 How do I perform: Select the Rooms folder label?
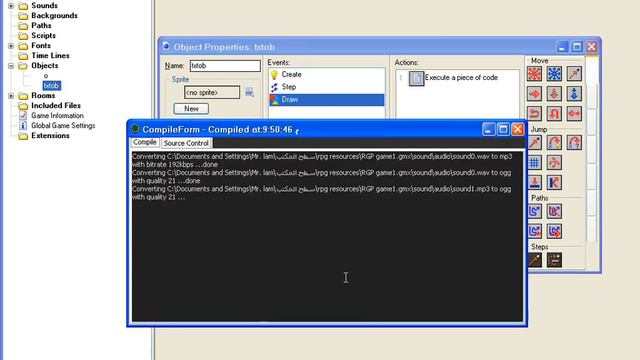(x=43, y=96)
